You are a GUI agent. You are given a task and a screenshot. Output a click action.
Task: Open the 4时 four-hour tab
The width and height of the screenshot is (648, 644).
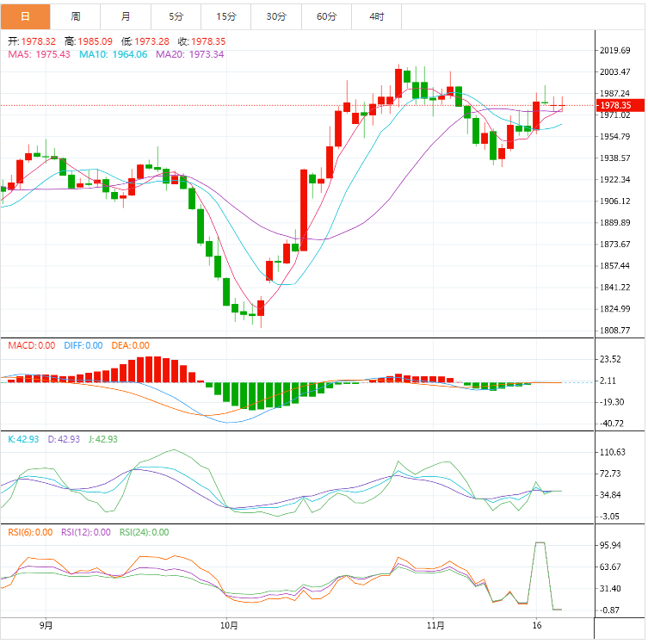click(377, 16)
